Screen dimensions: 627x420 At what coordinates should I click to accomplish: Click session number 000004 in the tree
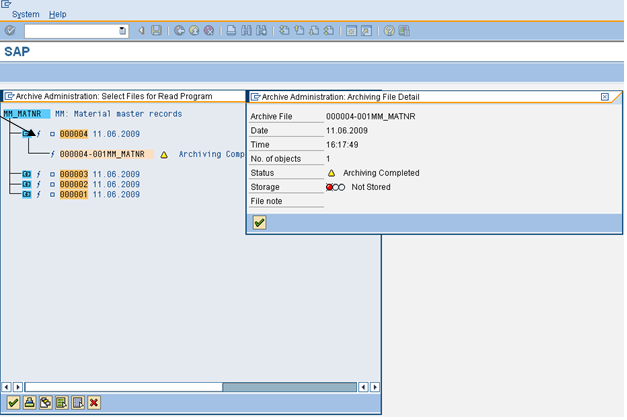(74, 134)
